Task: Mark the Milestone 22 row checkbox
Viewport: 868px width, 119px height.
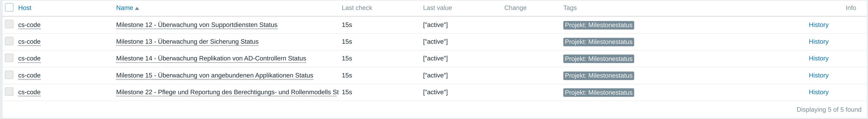Action: click(x=9, y=92)
